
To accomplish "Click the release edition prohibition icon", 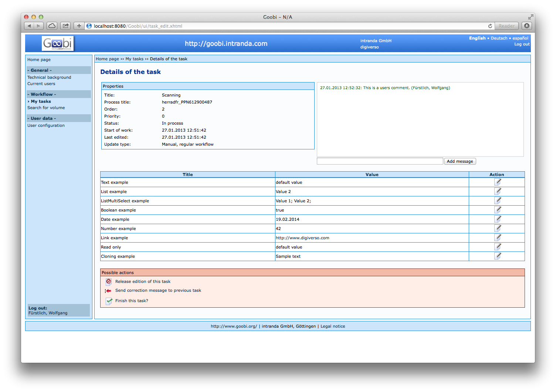I will [x=109, y=282].
